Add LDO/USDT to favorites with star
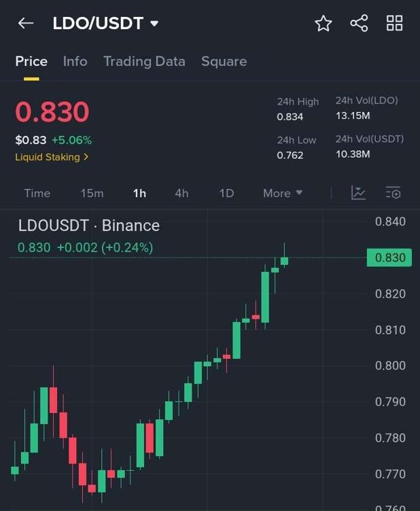The width and height of the screenshot is (420, 511). pyautogui.click(x=323, y=24)
